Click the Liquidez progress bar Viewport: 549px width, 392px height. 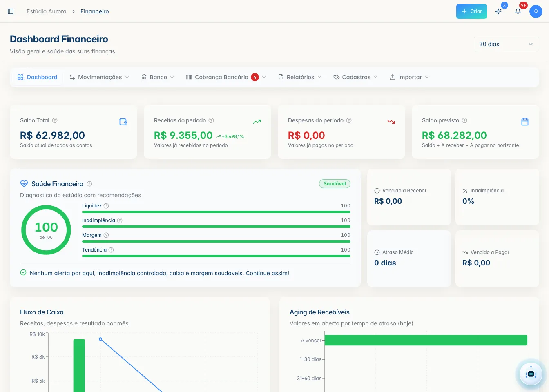coord(216,212)
